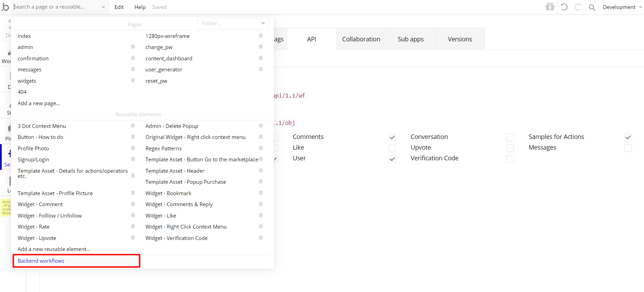Switch to the Collaboration tab

tap(361, 39)
